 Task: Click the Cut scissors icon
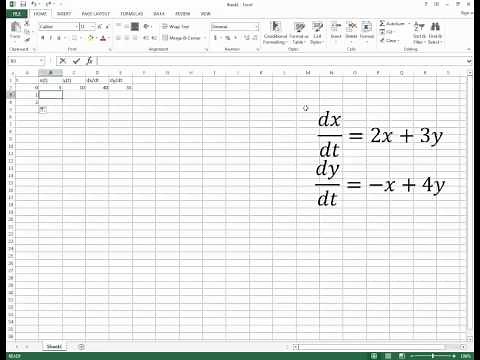coord(27,23)
